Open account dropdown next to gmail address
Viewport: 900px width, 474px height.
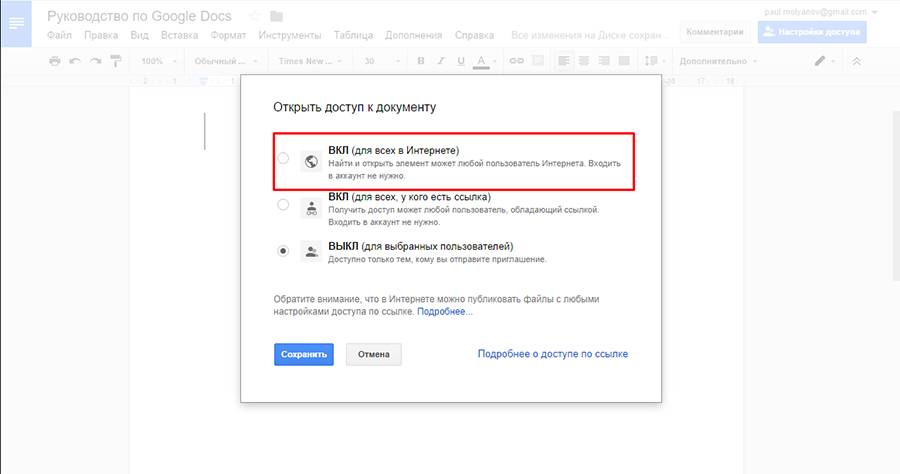875,12
